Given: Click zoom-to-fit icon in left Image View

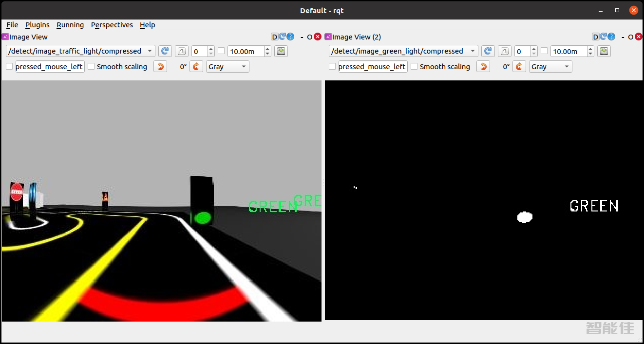Looking at the screenshot, I should (x=181, y=51).
